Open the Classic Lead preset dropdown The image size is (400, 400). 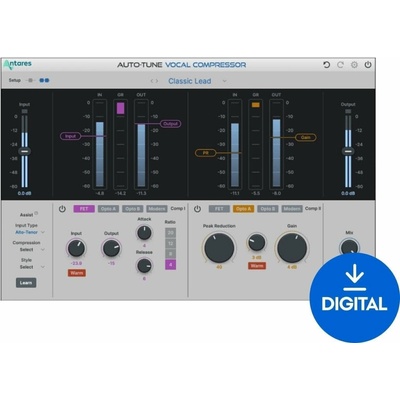coord(224,81)
